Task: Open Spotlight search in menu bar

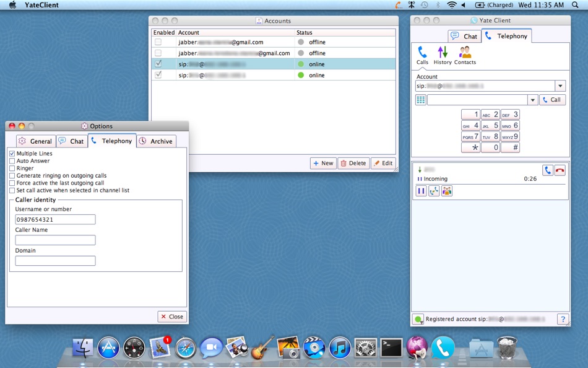Action: 575,5
